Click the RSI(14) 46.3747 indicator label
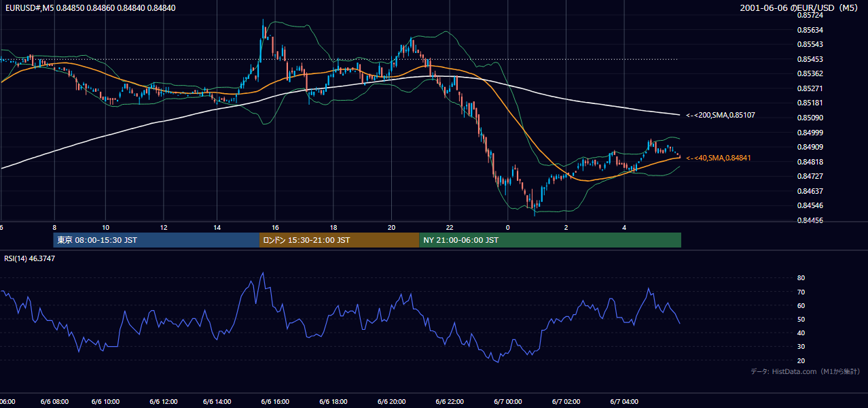This screenshot has height=408, width=868. 30,258
